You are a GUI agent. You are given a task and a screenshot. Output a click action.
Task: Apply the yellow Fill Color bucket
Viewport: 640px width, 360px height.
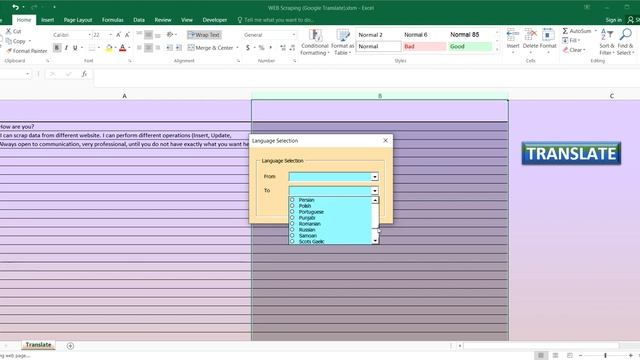tap(109, 48)
